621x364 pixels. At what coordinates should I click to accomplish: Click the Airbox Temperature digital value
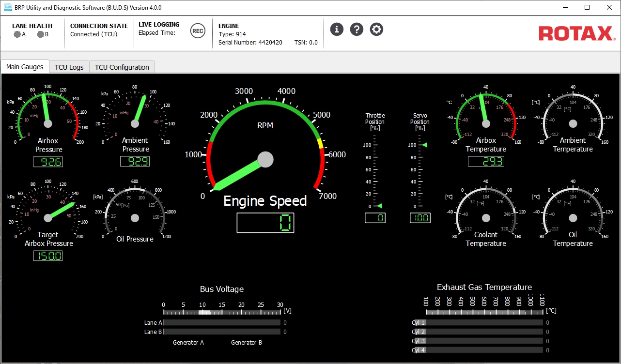pyautogui.click(x=485, y=162)
